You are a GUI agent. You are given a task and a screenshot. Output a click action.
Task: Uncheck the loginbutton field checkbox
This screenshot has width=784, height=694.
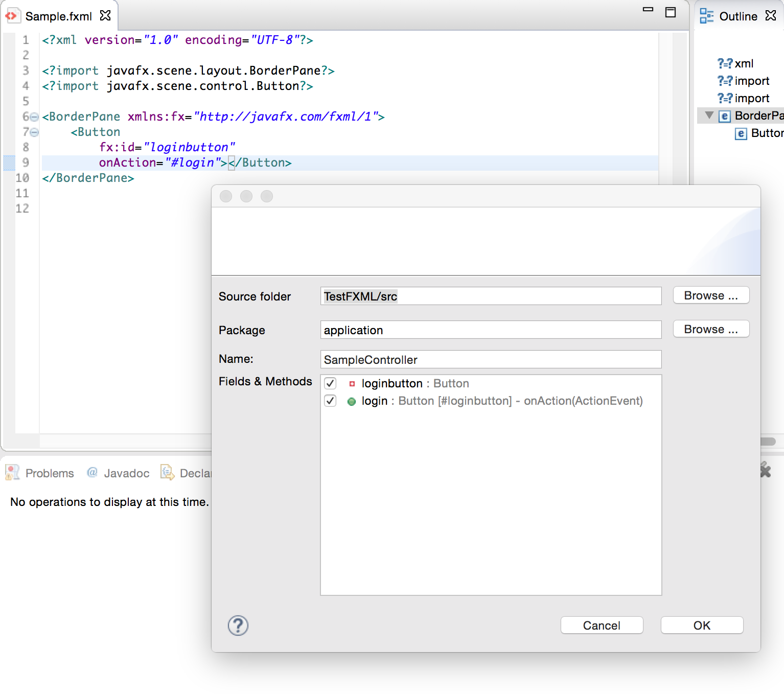330,383
